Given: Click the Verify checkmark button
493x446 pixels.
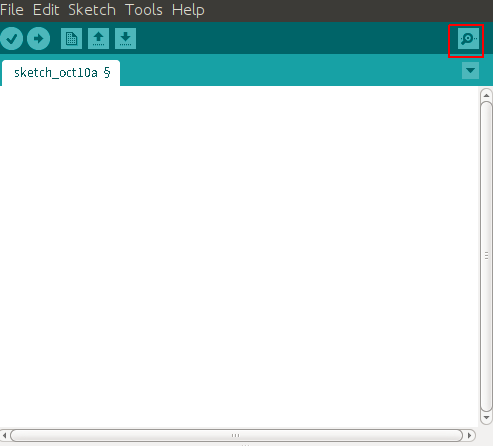Looking at the screenshot, I should point(12,39).
